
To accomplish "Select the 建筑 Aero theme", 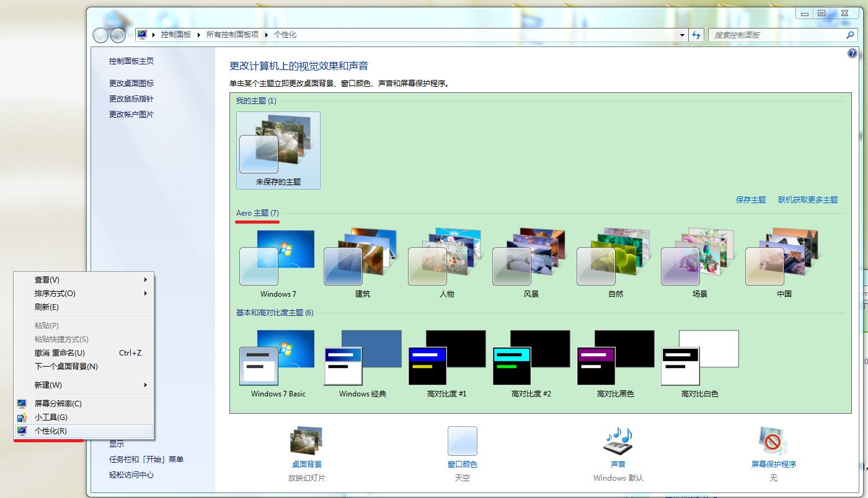I will (x=363, y=264).
